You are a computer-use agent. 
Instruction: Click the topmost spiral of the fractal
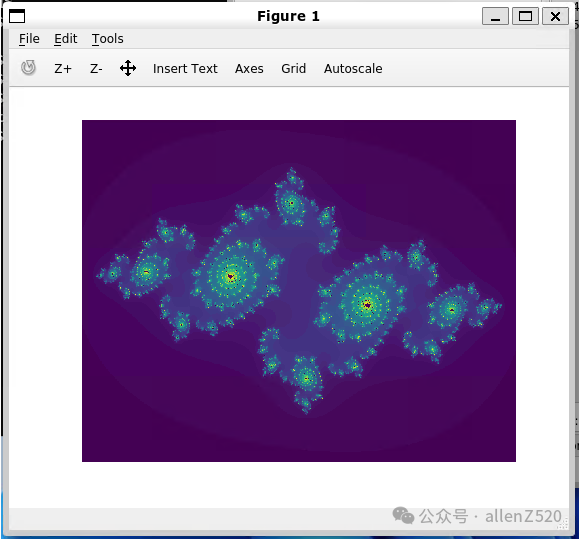point(292,202)
